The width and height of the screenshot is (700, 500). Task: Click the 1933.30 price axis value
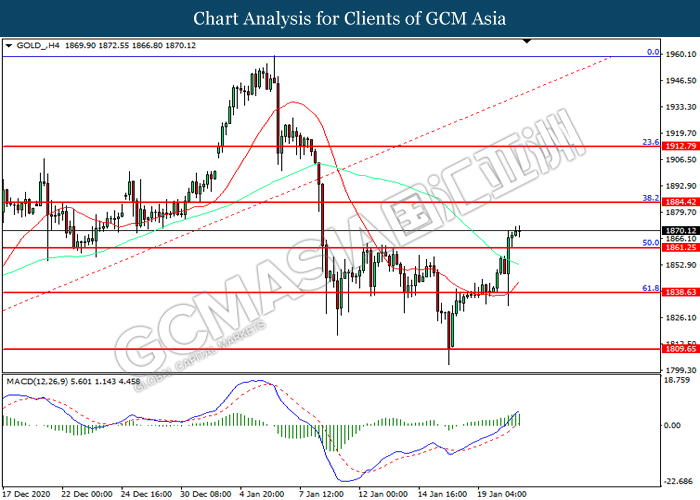pyautogui.click(x=681, y=107)
